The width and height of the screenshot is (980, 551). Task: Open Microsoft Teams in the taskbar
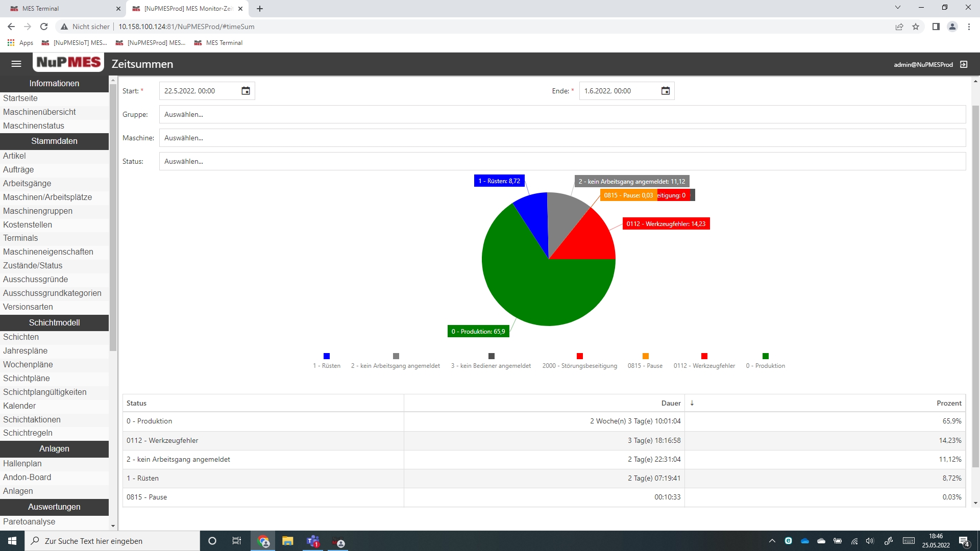(x=313, y=541)
